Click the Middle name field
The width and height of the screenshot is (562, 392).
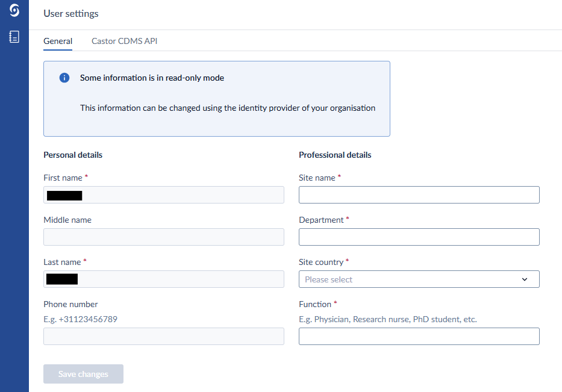[x=163, y=237]
